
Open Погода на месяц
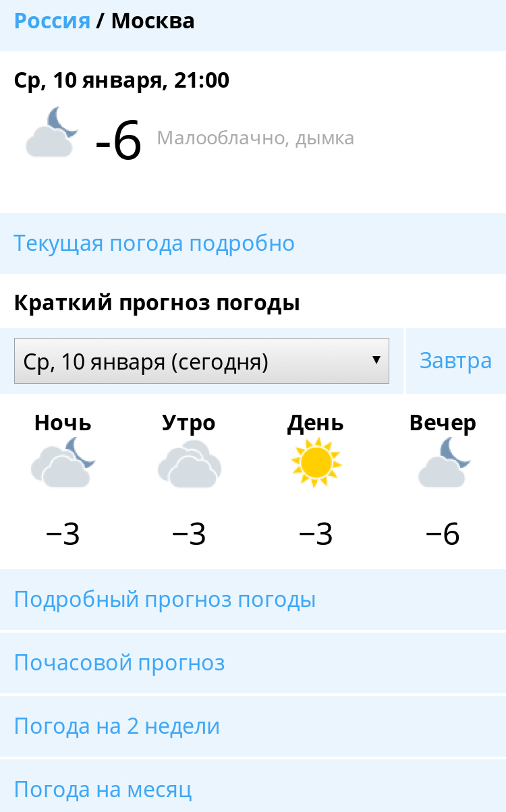[103, 789]
